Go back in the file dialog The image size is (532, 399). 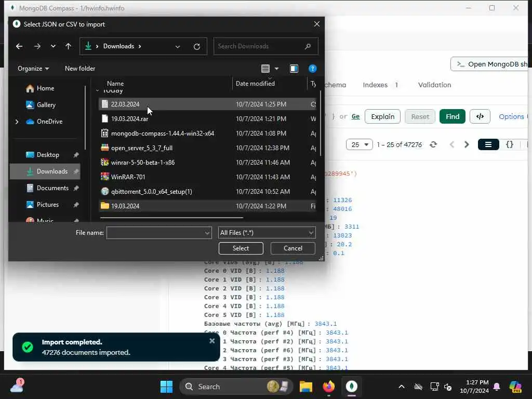[19, 46]
